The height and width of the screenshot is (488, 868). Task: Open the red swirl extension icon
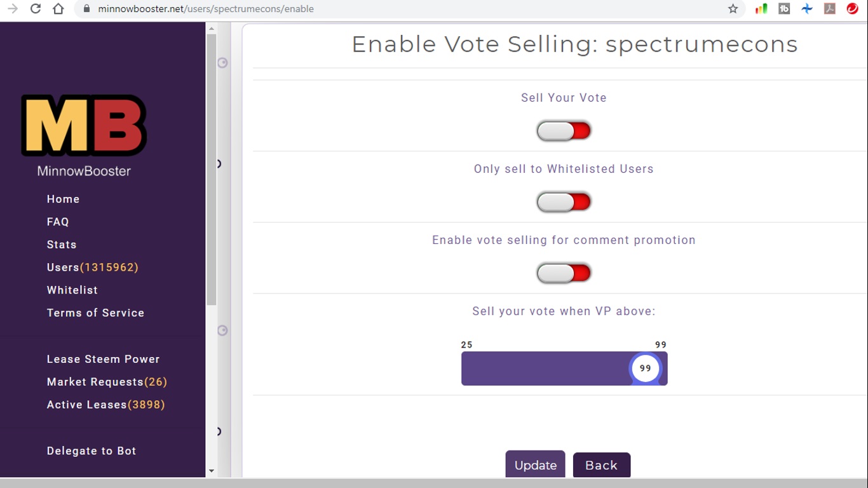pos(852,9)
